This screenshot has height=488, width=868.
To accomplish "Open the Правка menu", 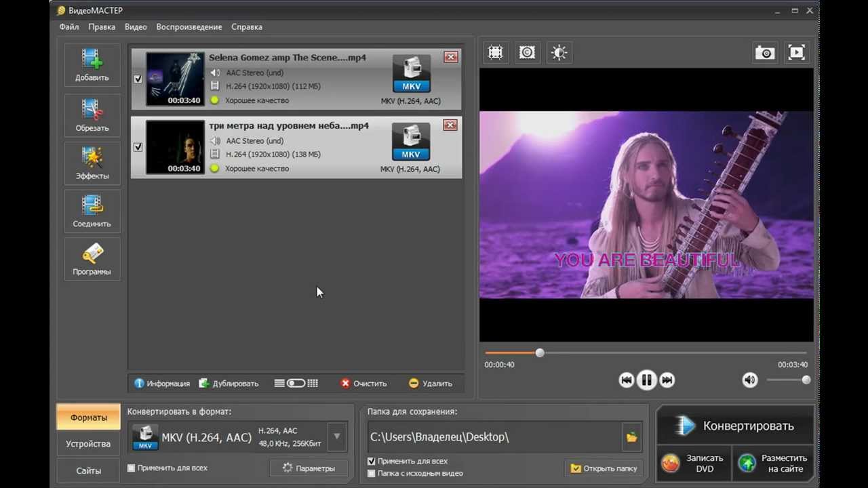I will [102, 27].
